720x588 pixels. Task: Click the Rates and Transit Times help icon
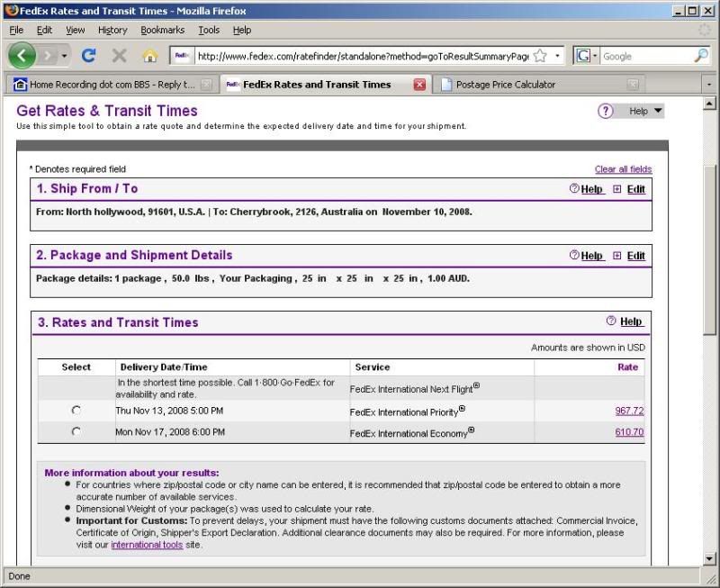point(611,321)
